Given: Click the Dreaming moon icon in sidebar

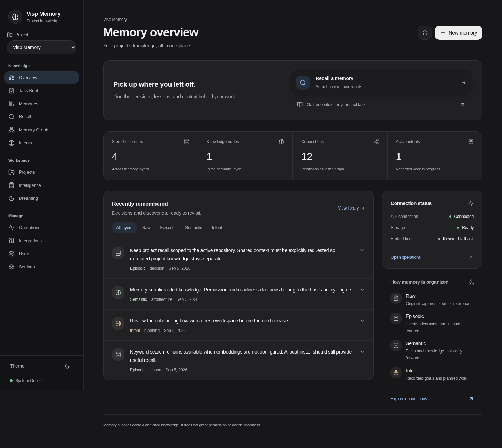Looking at the screenshot, I should [x=12, y=198].
